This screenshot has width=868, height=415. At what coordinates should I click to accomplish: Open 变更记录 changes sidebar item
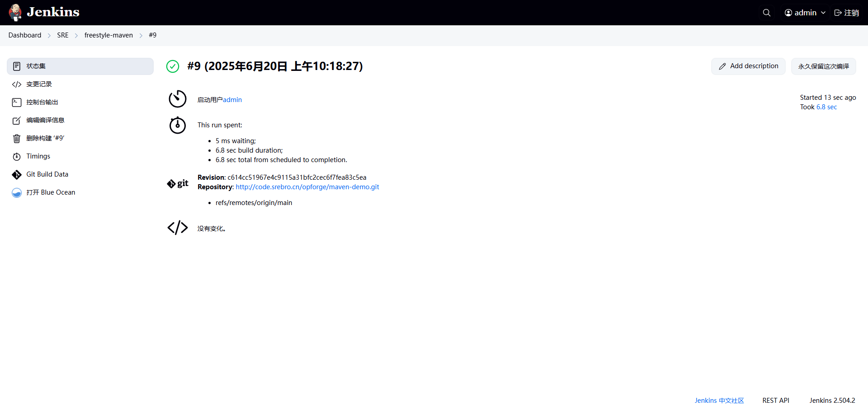click(x=39, y=84)
